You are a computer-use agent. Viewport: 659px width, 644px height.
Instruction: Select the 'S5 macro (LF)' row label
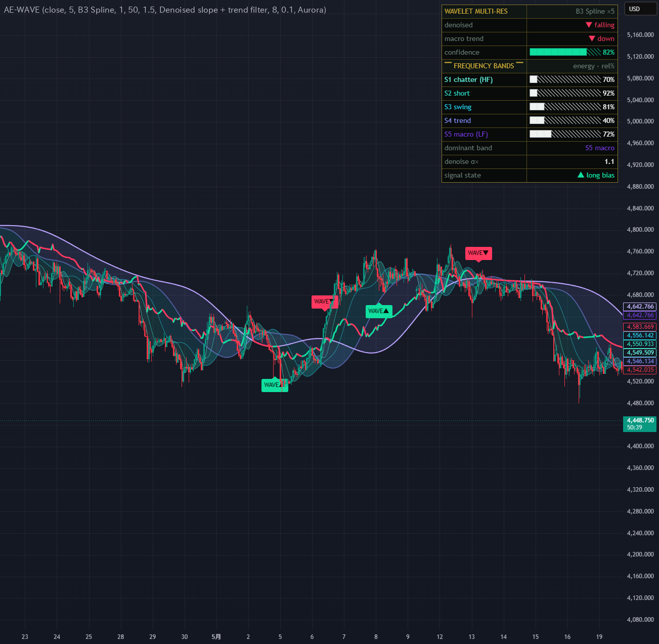coord(466,134)
